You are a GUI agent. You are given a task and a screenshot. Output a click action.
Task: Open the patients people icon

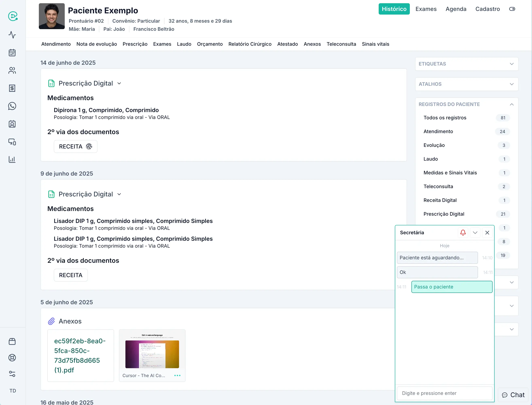[12, 70]
